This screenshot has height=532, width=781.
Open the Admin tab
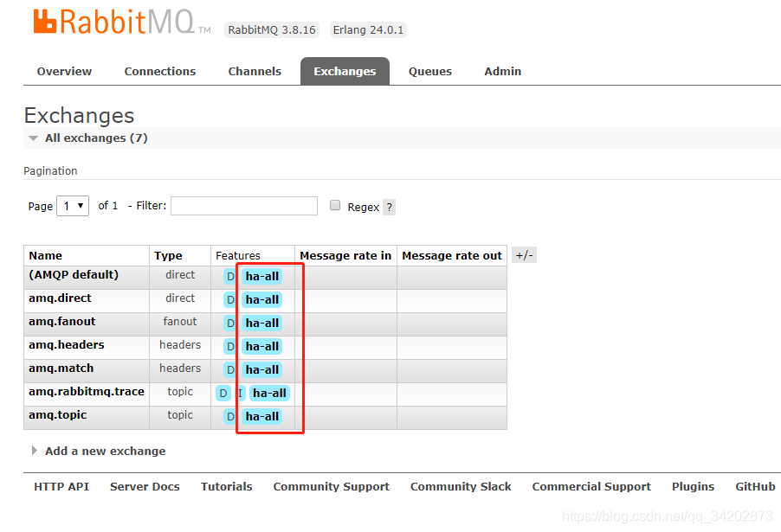[x=502, y=71]
